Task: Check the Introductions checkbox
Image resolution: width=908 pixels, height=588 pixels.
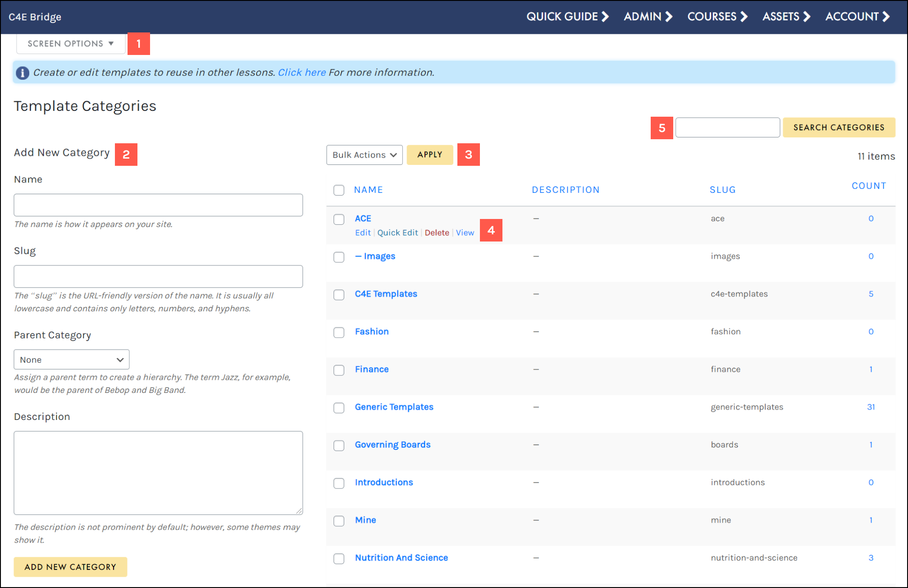Action: 339,483
